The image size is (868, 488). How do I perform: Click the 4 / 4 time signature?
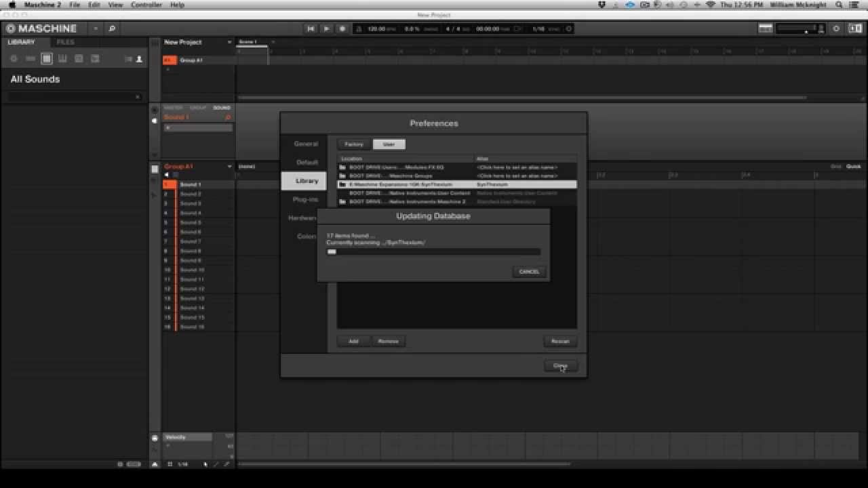pyautogui.click(x=452, y=29)
